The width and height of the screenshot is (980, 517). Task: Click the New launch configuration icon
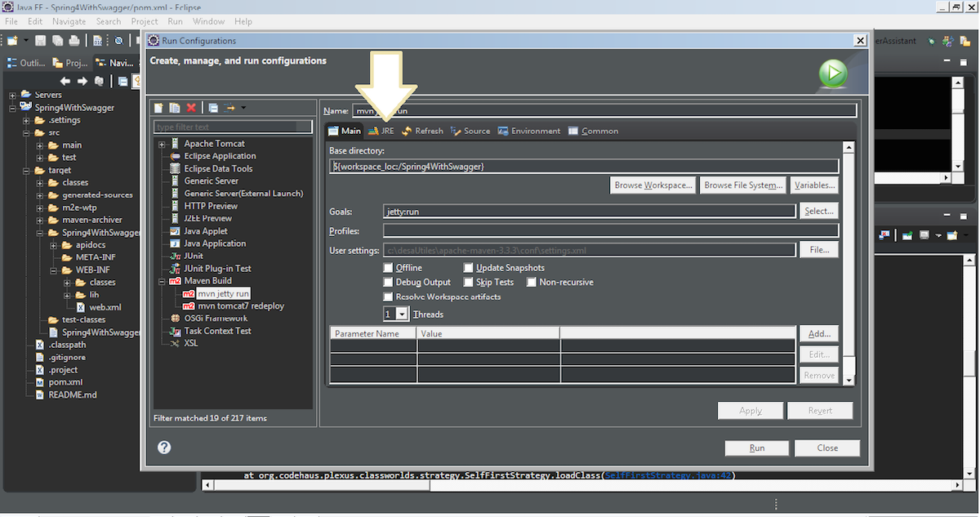click(x=159, y=108)
